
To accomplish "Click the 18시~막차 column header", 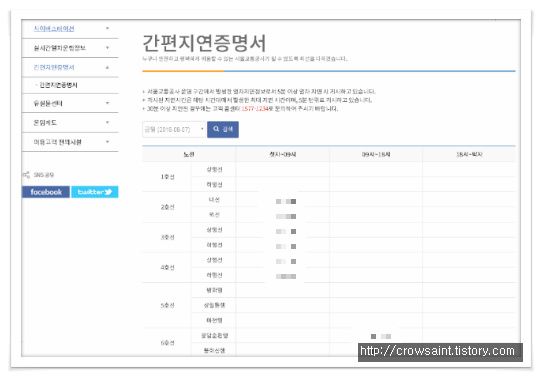I will click(x=469, y=154).
